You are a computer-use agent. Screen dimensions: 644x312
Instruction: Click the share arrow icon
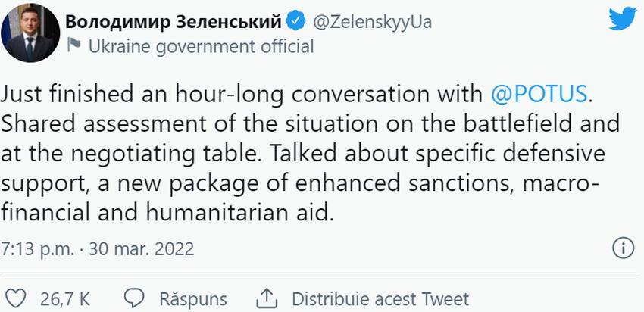(268, 298)
